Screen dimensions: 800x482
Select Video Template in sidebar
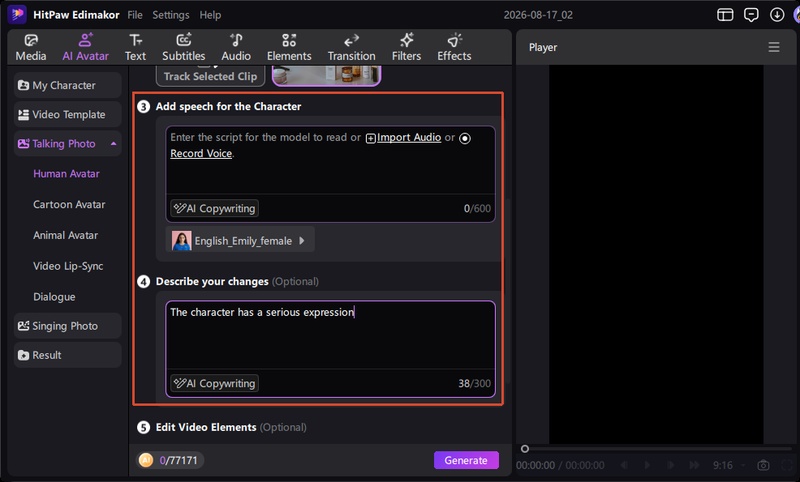click(x=67, y=114)
